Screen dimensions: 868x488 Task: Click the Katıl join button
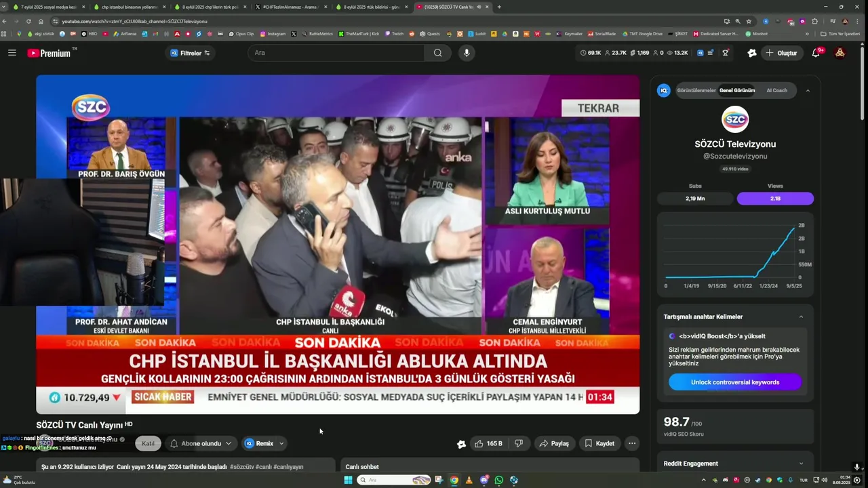[x=148, y=443]
